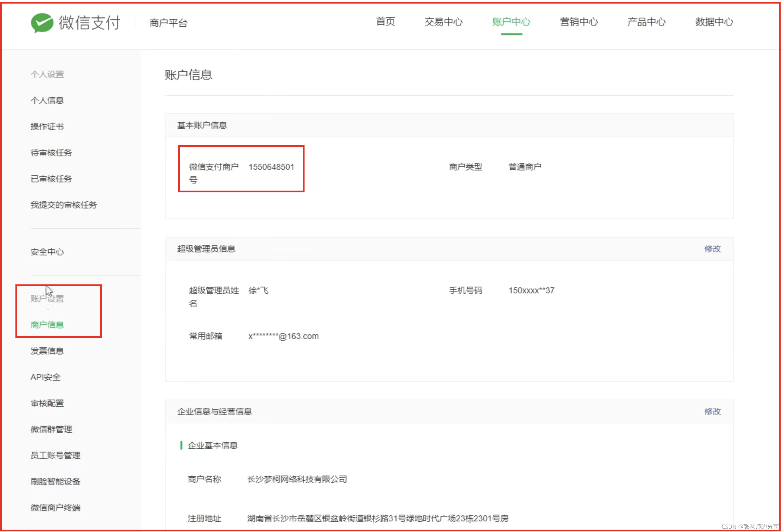Click the merchant number 1550648501

pos(272,167)
